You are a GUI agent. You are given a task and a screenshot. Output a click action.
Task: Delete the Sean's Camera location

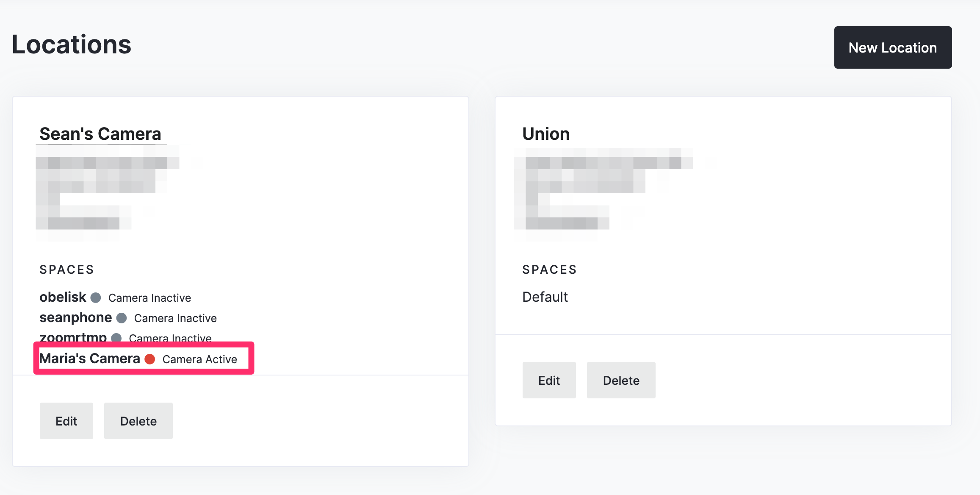138,421
